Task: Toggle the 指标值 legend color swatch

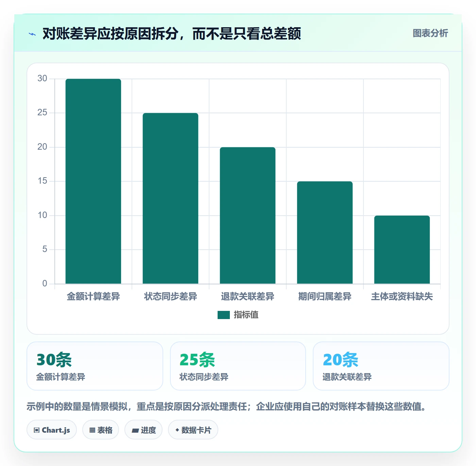Action: point(224,315)
